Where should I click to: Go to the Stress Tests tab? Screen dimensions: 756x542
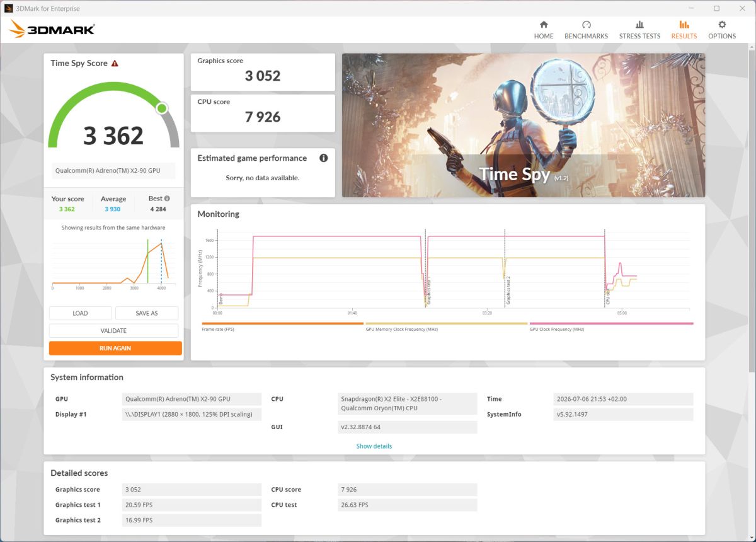click(x=639, y=30)
